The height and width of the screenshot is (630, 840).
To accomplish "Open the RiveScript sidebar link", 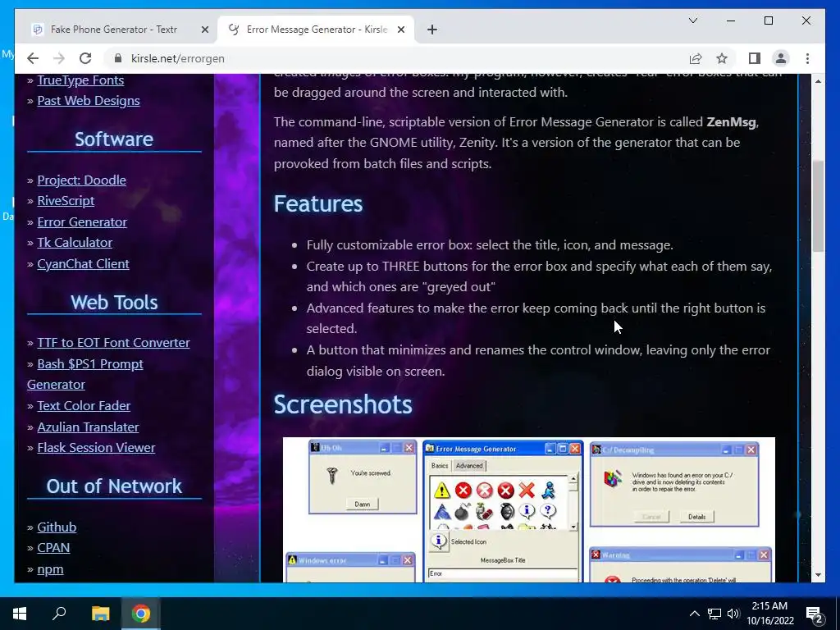I will [66, 201].
